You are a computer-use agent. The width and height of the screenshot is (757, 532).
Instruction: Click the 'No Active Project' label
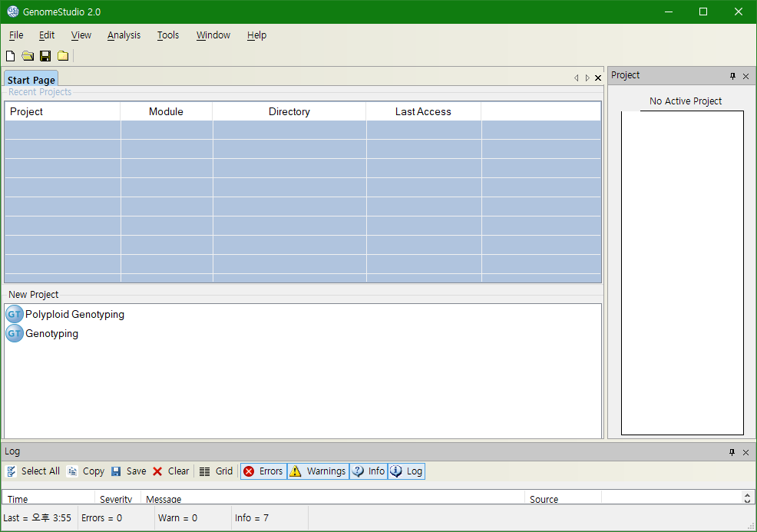pos(685,101)
